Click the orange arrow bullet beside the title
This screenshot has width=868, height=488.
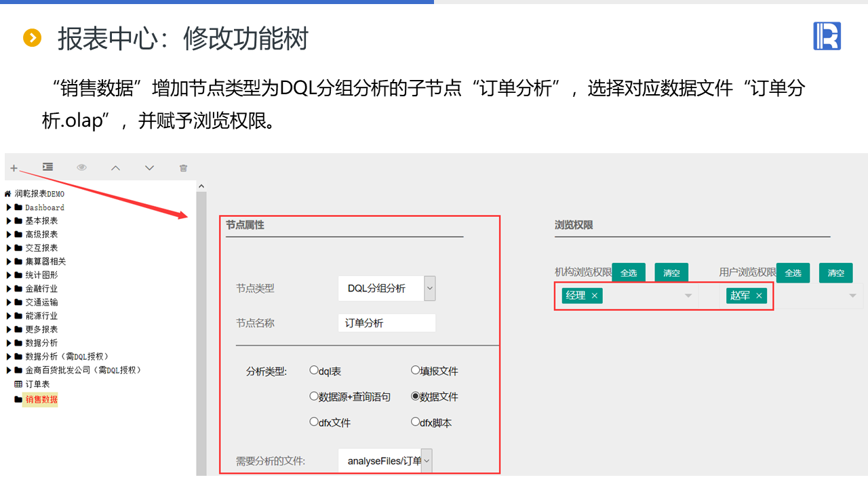[33, 38]
